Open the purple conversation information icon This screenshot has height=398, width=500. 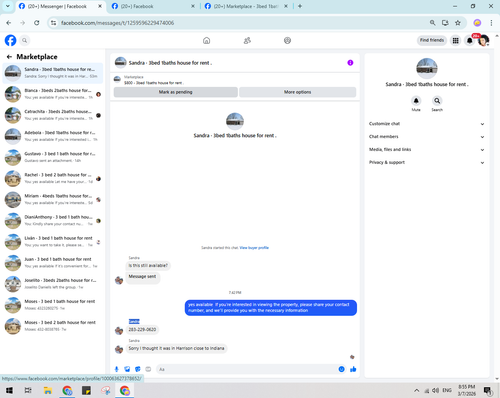350,63
